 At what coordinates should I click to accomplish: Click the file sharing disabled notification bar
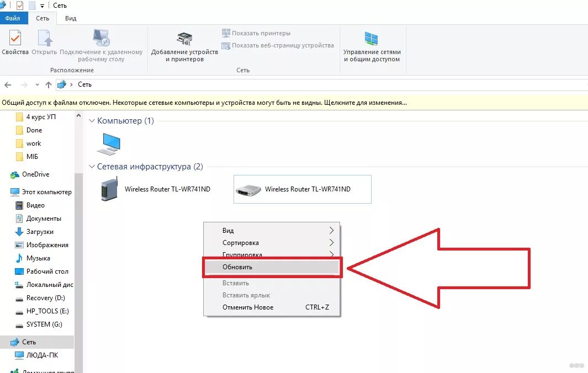(294, 102)
